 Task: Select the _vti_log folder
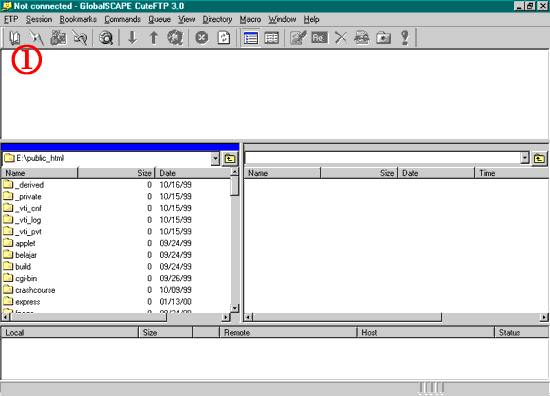pos(22,220)
